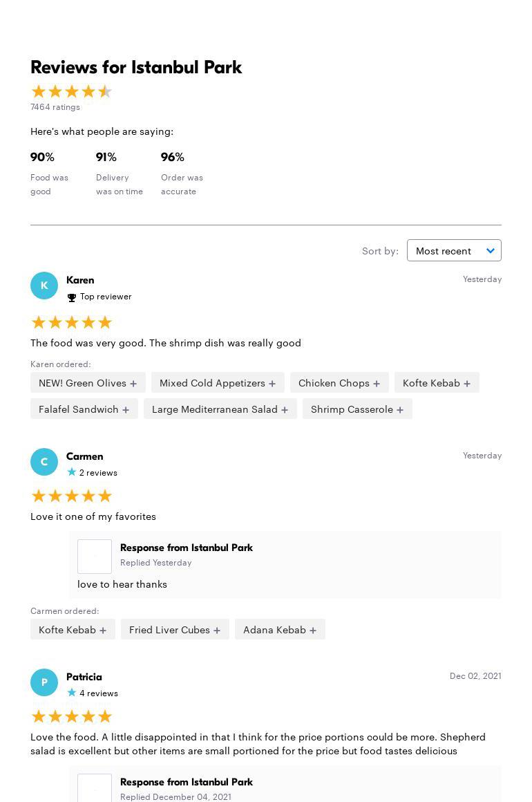
Task: Open the Most recent sort dropdown
Action: (454, 250)
